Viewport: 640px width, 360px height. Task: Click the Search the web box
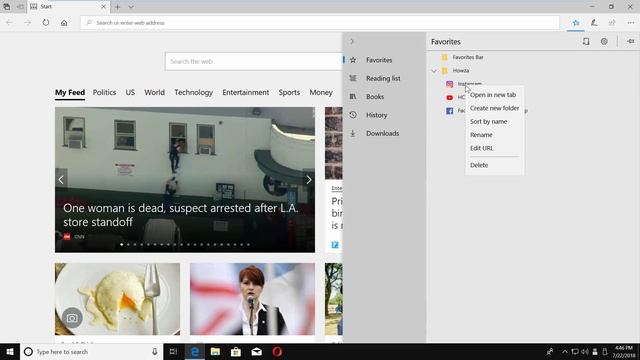(x=253, y=61)
